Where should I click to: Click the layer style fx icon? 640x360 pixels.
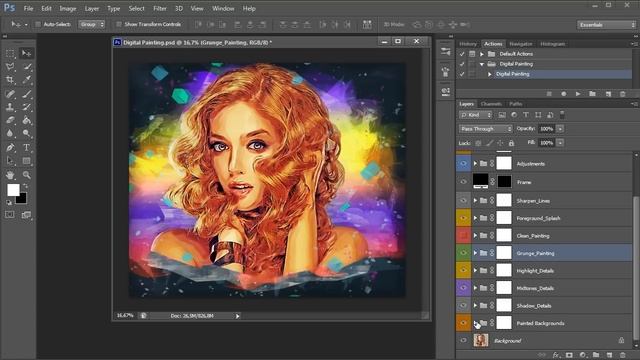coord(556,355)
